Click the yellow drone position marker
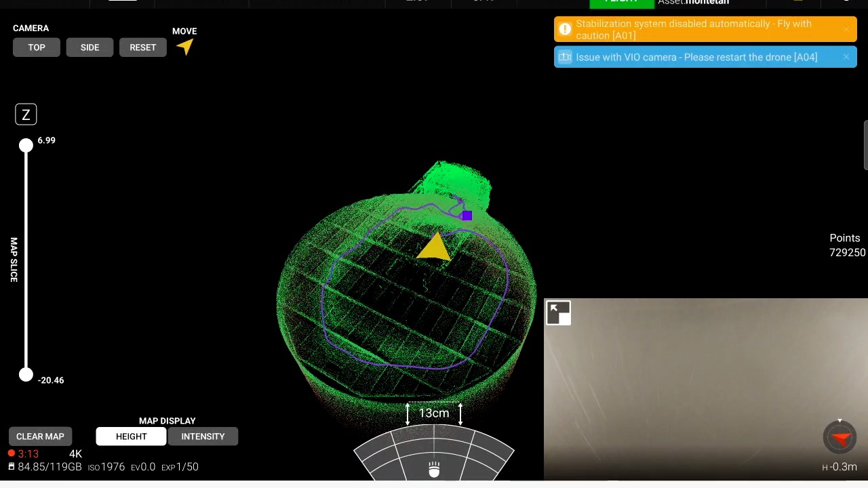The image size is (868, 488). pos(435,247)
